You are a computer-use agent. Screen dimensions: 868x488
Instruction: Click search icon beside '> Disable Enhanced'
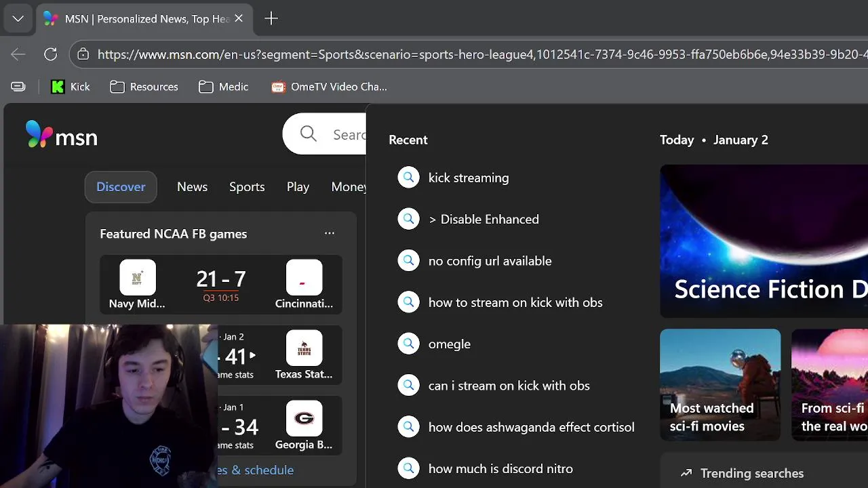point(408,219)
